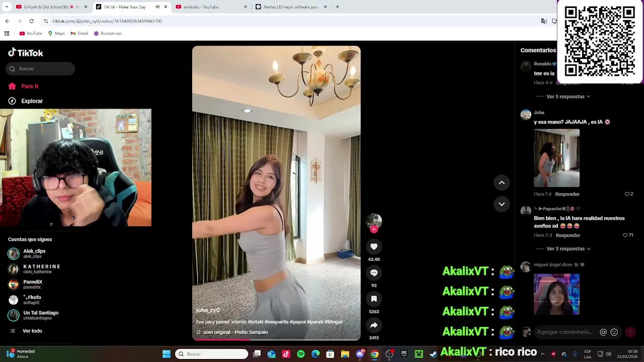This screenshot has width=644, height=362.
Task: Open Minecraft creeper icon in taskbar
Action: click(x=419, y=354)
